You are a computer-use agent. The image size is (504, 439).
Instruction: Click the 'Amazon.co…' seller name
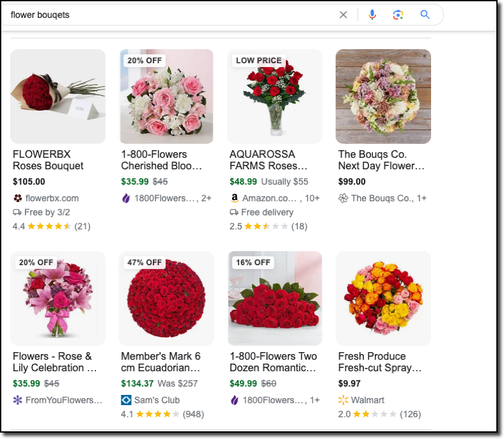(x=269, y=199)
